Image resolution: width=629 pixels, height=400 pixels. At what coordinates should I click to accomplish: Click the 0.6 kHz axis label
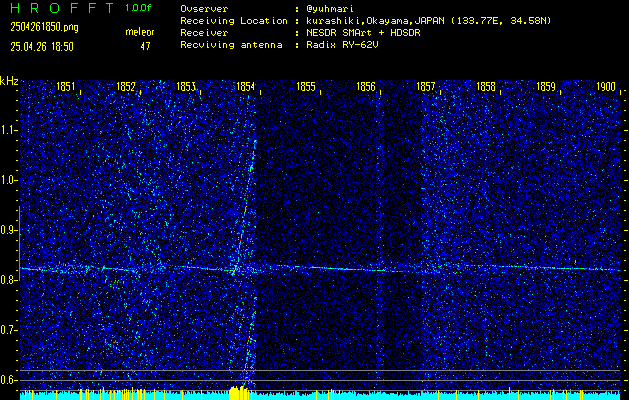pos(8,380)
